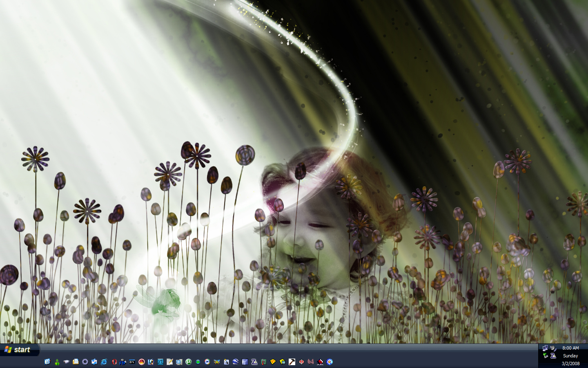Launch Google Earth from quick launch
This screenshot has width=588, height=368.
[236, 362]
